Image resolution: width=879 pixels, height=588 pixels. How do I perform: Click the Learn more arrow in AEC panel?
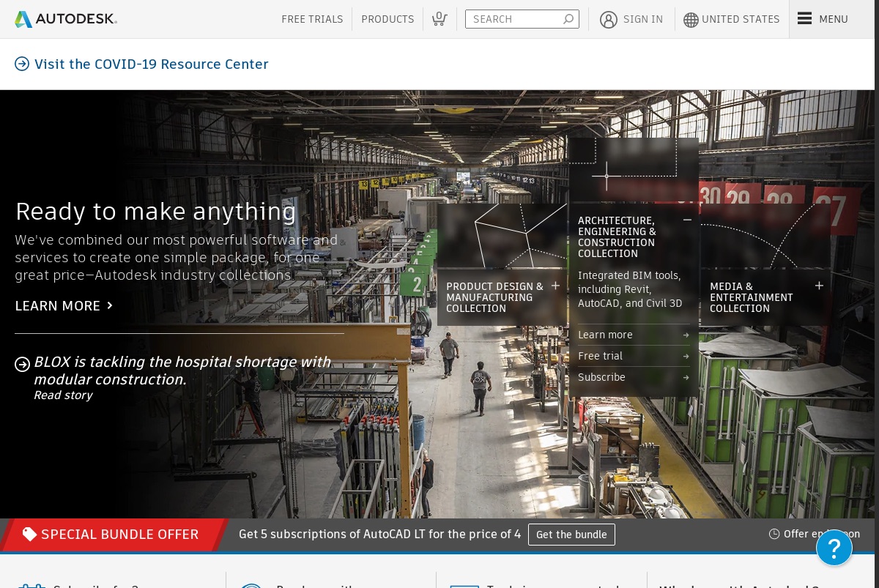686,335
